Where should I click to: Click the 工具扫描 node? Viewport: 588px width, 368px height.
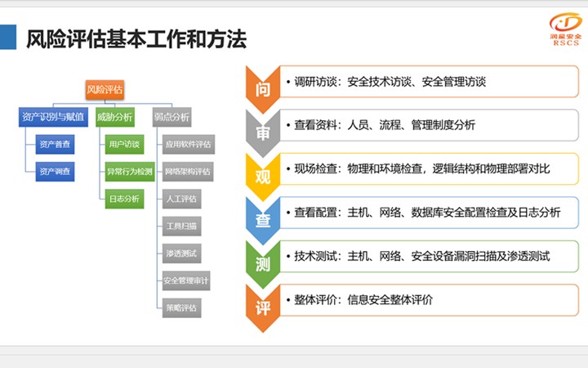[182, 226]
